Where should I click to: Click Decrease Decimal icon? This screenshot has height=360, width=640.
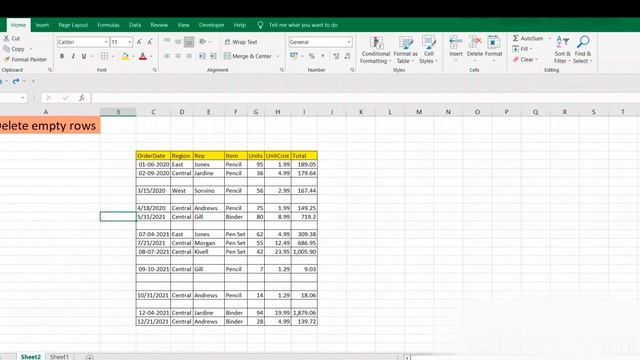click(347, 56)
